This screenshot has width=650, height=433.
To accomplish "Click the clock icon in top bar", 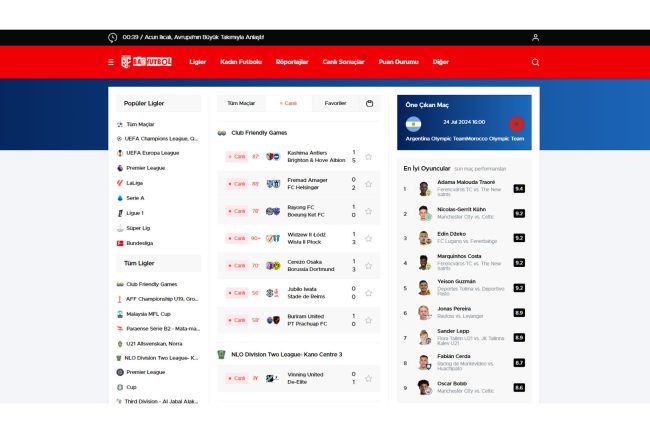I will 112,37.
